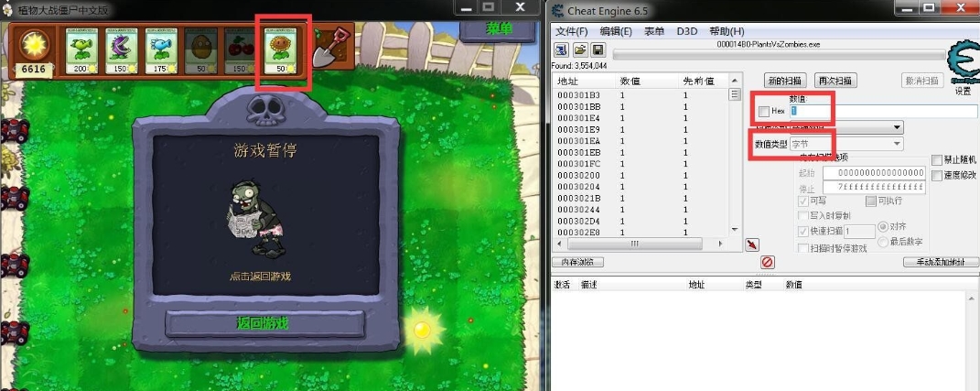Click the open file folder icon
980x391 pixels.
(580, 50)
